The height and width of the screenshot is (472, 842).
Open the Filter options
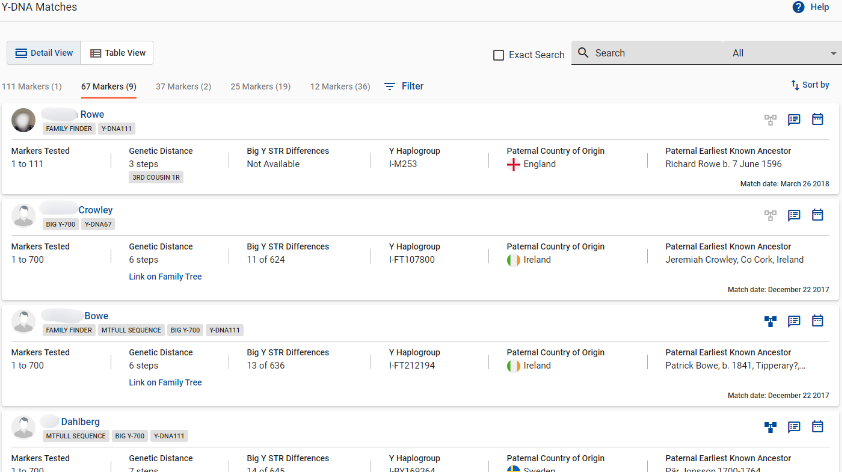click(x=404, y=86)
